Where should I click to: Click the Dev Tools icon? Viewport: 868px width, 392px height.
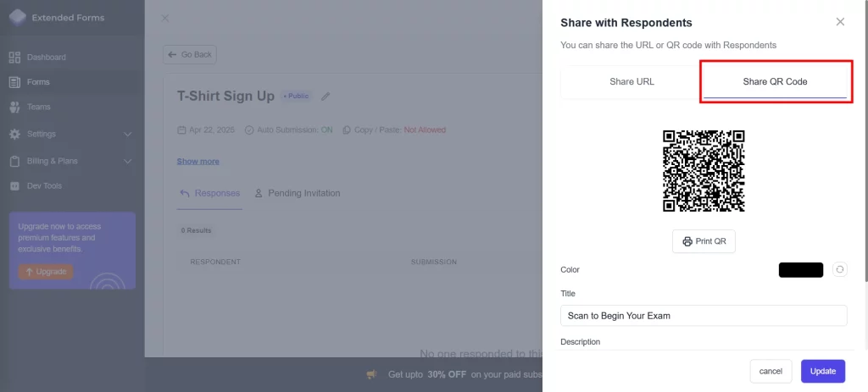pyautogui.click(x=14, y=185)
